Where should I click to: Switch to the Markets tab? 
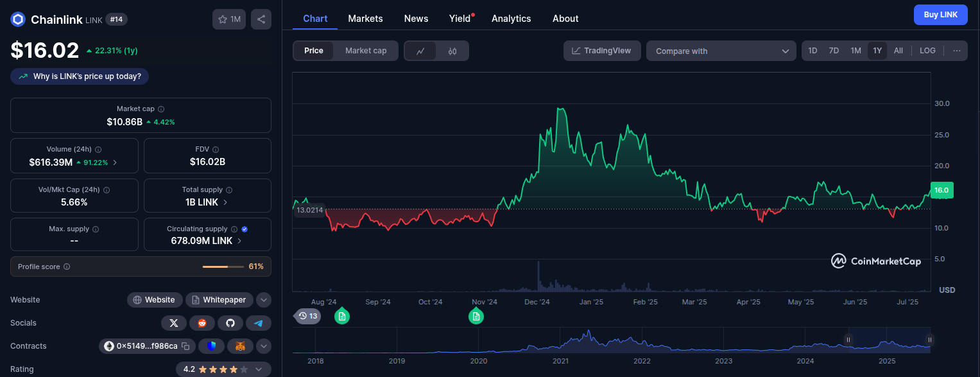click(x=365, y=19)
